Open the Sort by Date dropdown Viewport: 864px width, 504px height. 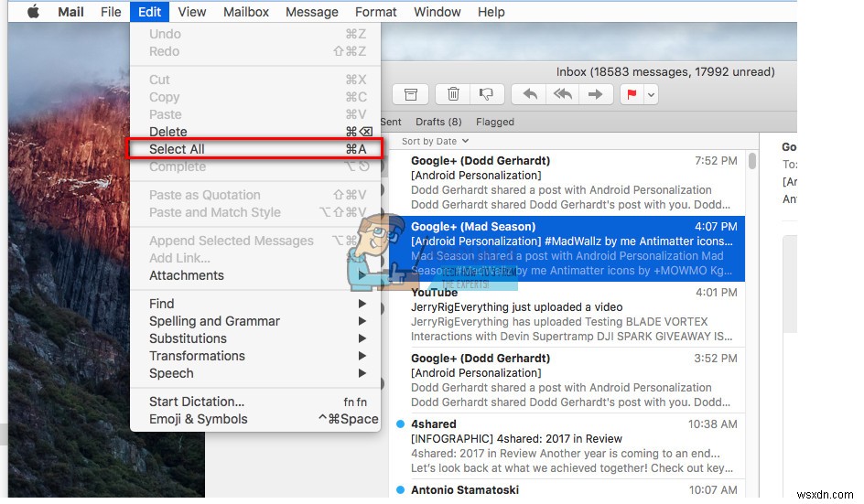pos(435,141)
